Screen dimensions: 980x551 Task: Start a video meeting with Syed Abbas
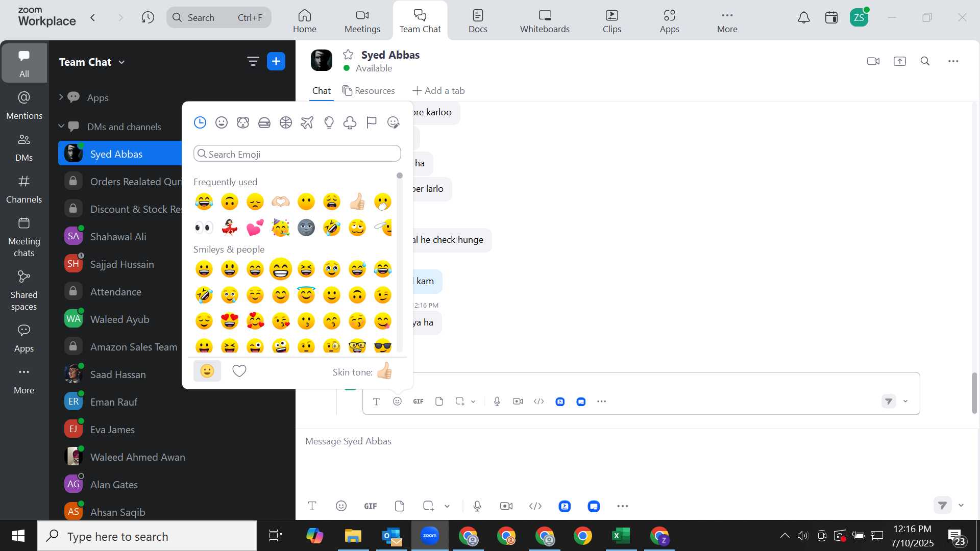873,61
